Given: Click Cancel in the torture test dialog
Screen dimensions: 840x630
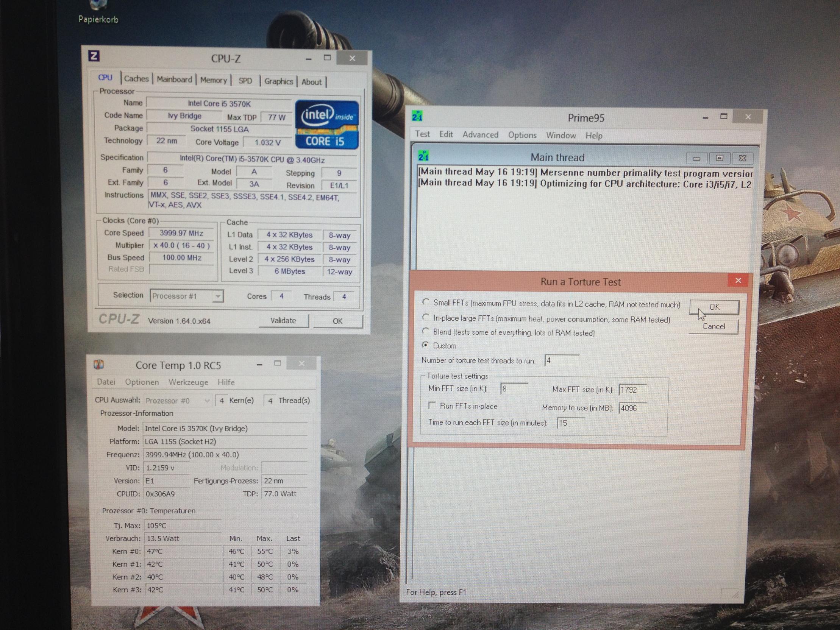Looking at the screenshot, I should pyautogui.click(x=714, y=327).
